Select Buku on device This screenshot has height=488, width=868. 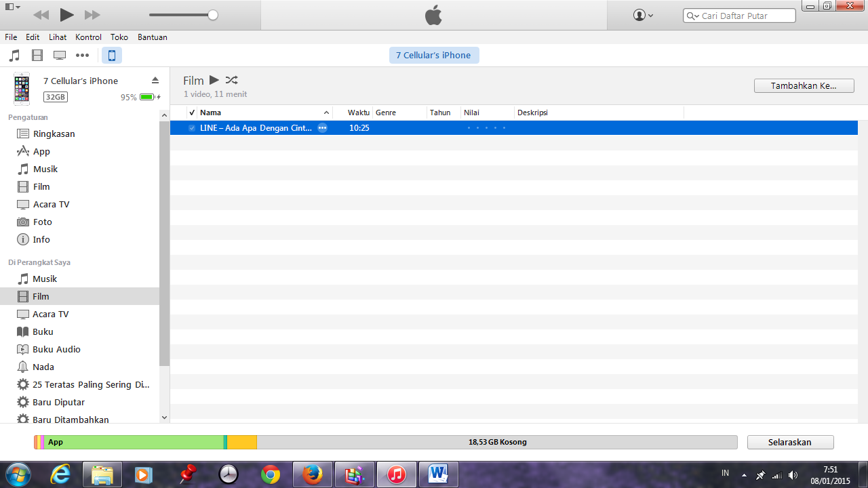point(35,331)
